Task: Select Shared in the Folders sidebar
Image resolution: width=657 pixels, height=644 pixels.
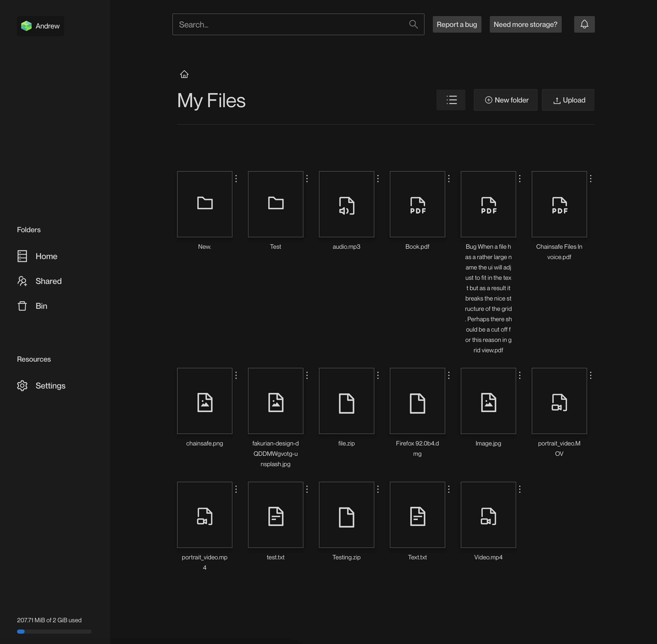Action: click(48, 281)
